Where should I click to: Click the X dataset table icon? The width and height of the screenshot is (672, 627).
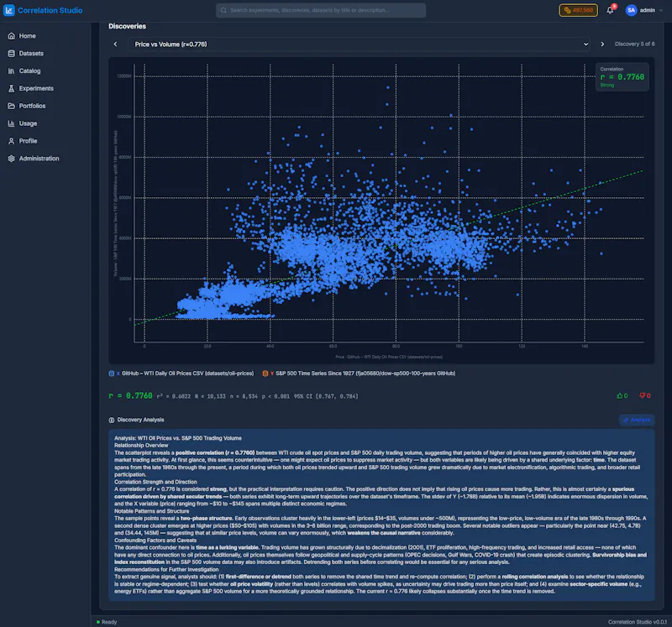click(x=112, y=374)
